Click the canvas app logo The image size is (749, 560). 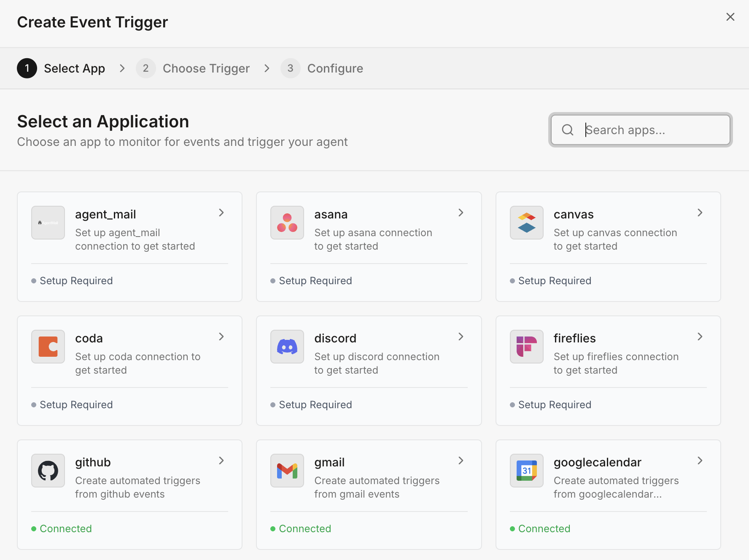(x=527, y=223)
